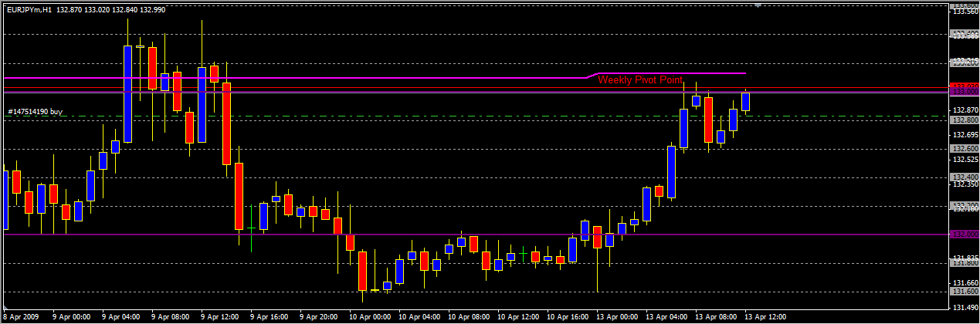Click the '8 Apr 2009' time label
Image resolution: width=980 pixels, height=324 pixels.
pos(22,317)
